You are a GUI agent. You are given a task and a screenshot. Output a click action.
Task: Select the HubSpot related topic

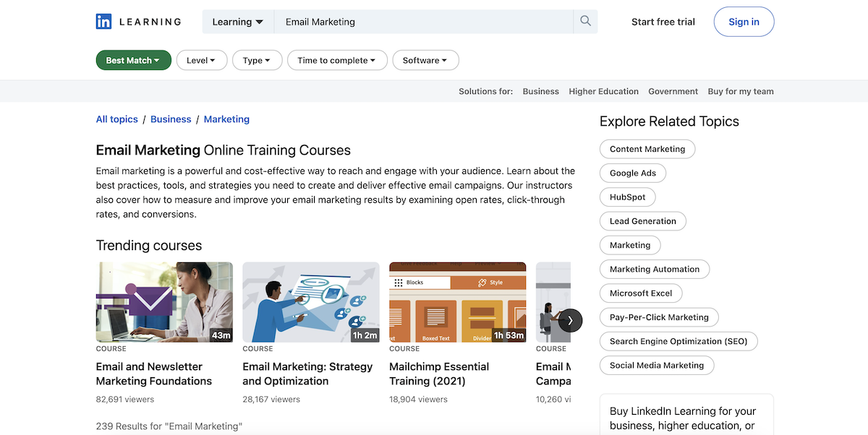pos(627,197)
